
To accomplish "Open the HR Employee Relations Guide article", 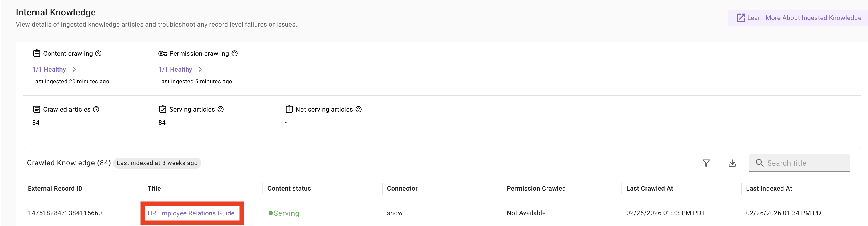I will coord(191,213).
